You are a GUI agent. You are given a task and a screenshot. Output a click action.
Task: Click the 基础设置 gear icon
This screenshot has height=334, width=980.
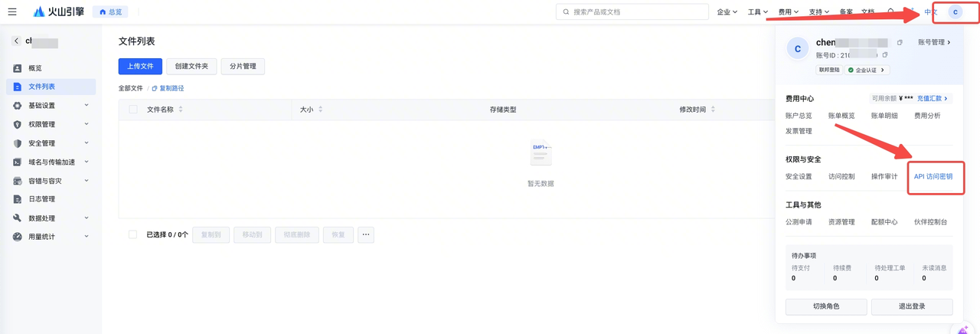[x=18, y=106]
